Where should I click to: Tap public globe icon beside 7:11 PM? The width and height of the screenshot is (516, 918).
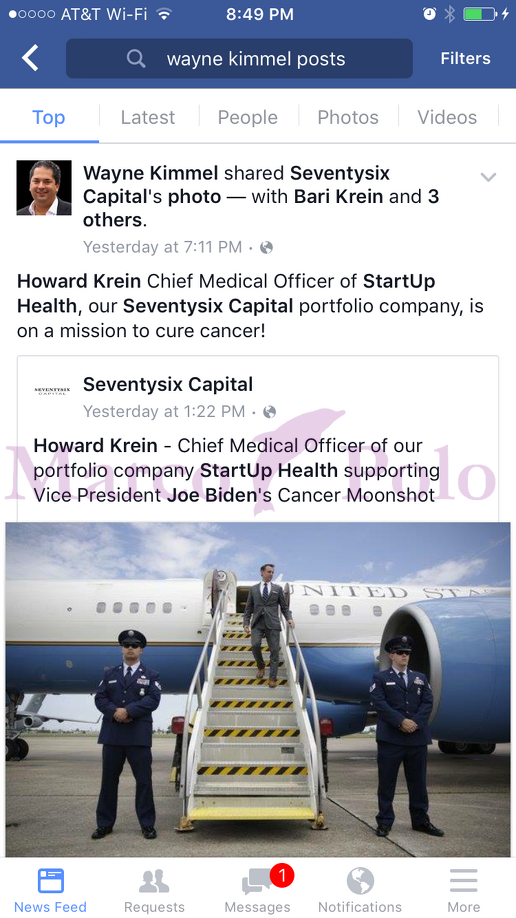pyautogui.click(x=266, y=248)
